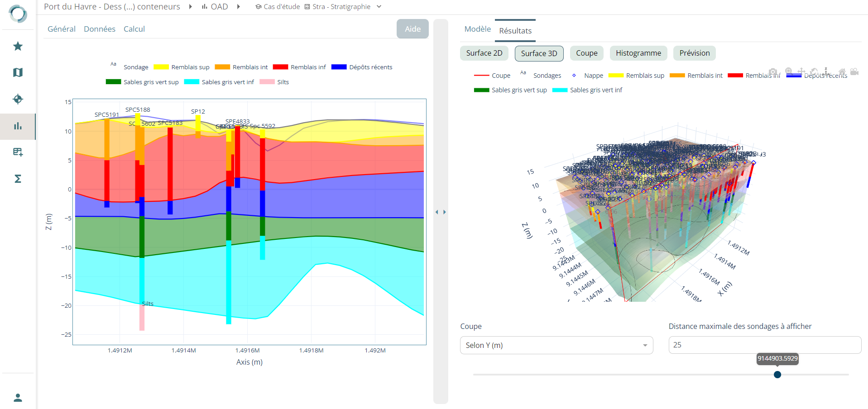Screen dimensions: 868x409
Task: Click the Histogramme button
Action: click(x=638, y=53)
